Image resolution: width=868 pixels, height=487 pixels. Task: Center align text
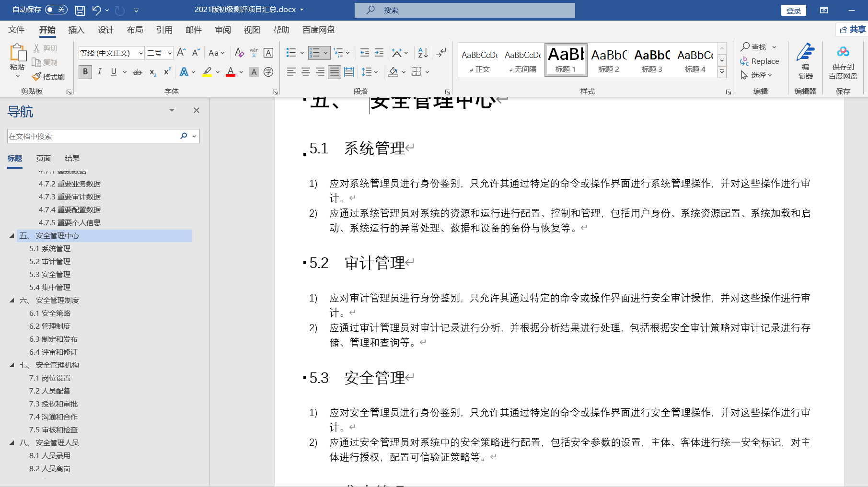pos(305,72)
